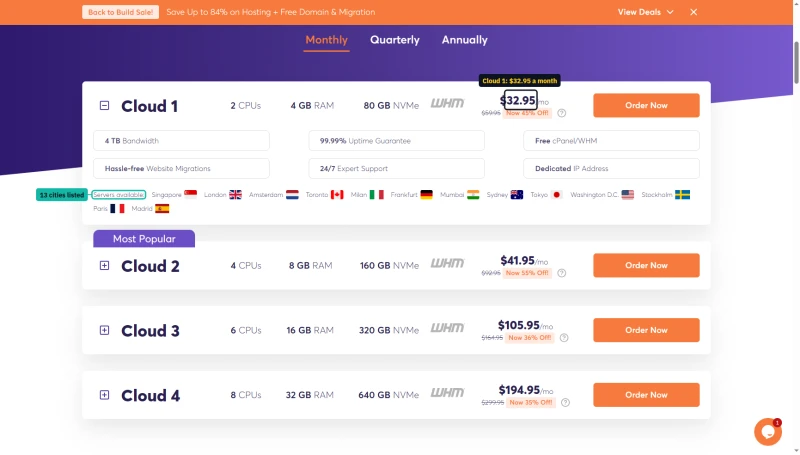The width and height of the screenshot is (800, 455).
Task: Click the Hassle-free Website Migrations box
Action: pyautogui.click(x=181, y=168)
